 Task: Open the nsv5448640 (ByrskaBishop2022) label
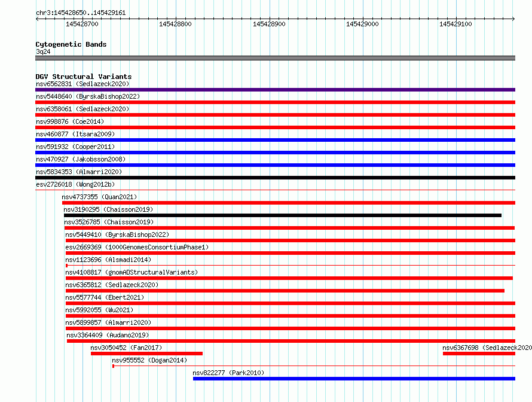point(88,96)
